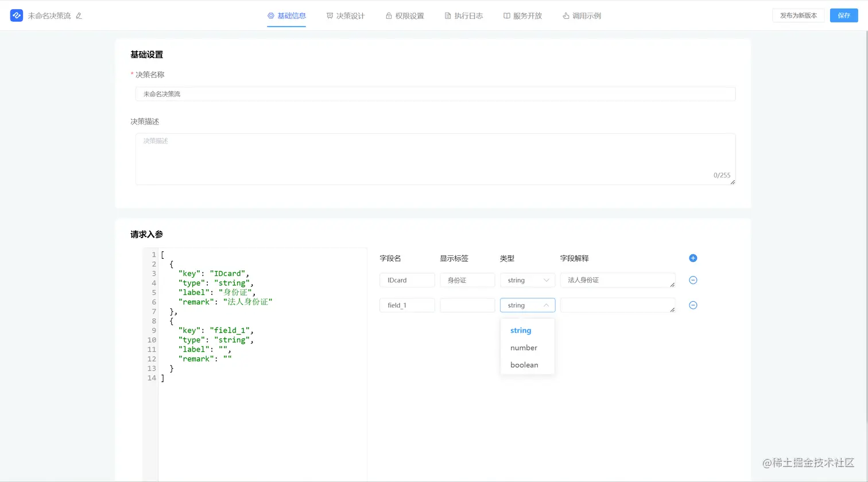Click JSON line "remark": "法人身份证"
Screen dimensions: 868x482
tap(226, 302)
